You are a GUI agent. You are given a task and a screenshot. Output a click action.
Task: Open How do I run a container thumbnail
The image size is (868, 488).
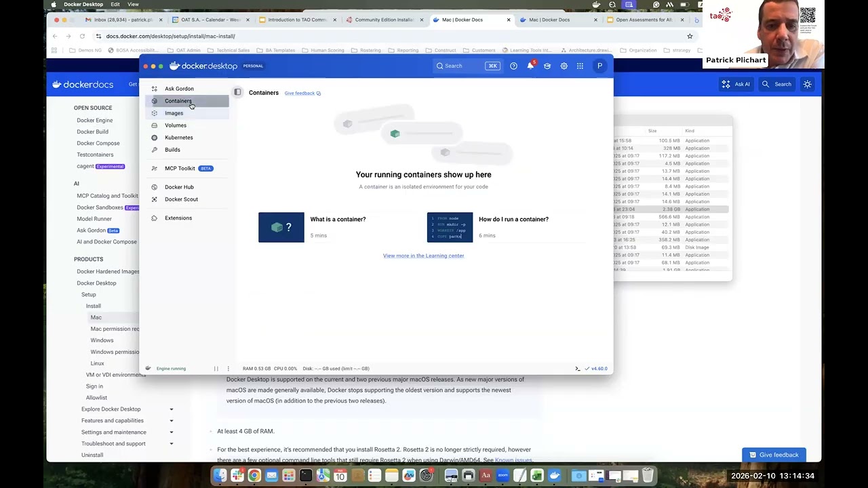coord(450,228)
